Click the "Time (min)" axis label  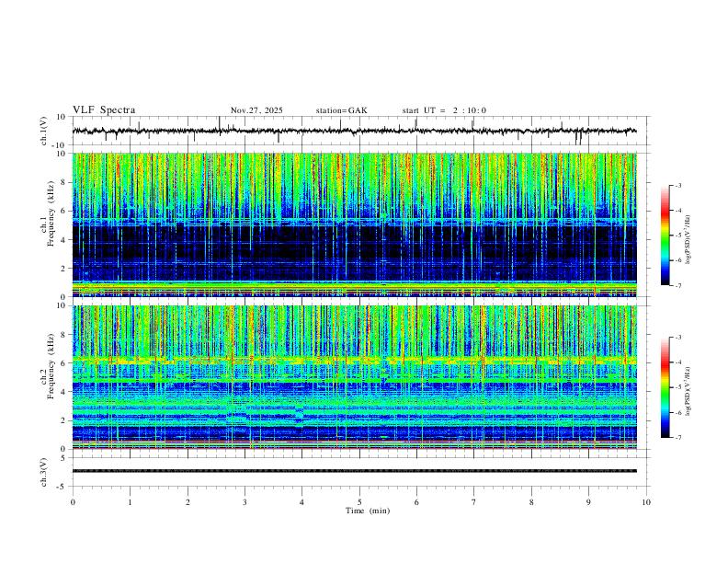click(368, 511)
